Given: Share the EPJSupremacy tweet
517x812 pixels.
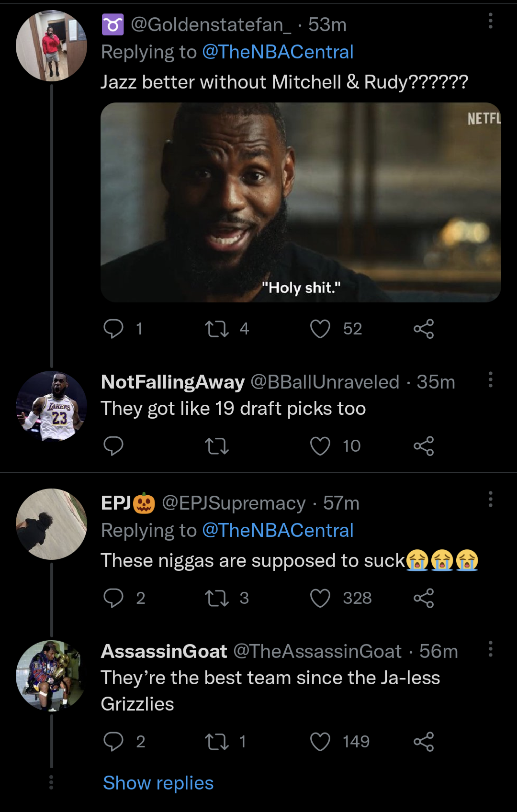Looking at the screenshot, I should 424,598.
